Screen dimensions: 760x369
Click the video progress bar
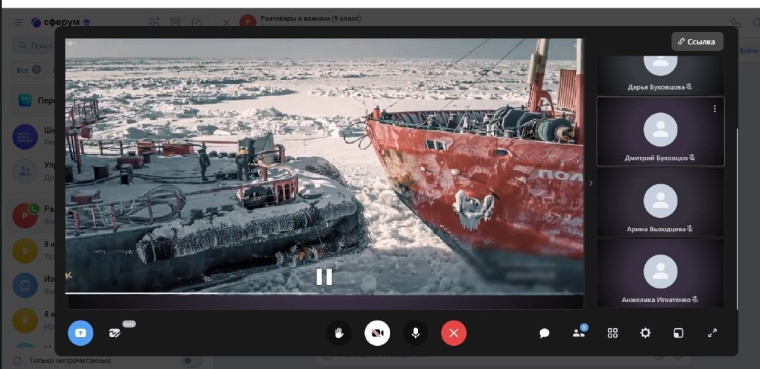pos(324,293)
